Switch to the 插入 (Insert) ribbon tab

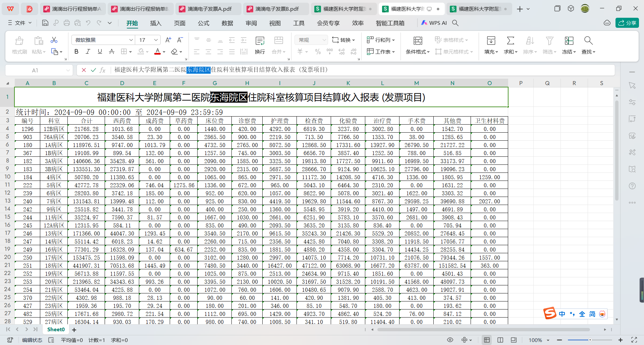pos(156,23)
